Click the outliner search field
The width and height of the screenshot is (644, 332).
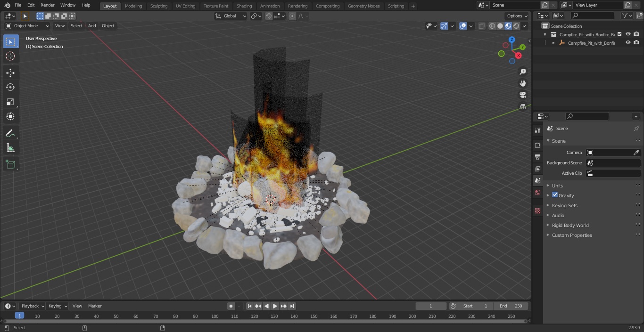592,16
